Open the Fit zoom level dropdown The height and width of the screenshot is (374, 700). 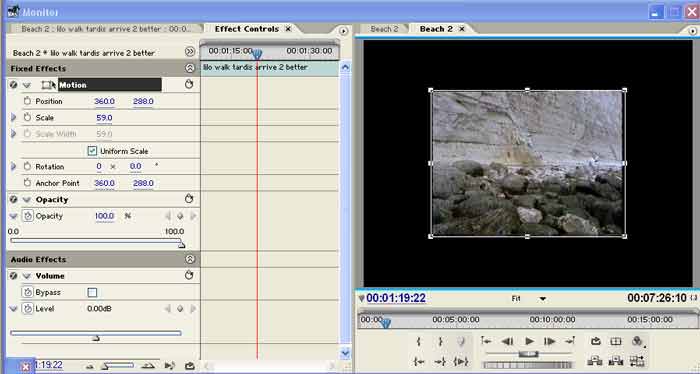point(529,299)
